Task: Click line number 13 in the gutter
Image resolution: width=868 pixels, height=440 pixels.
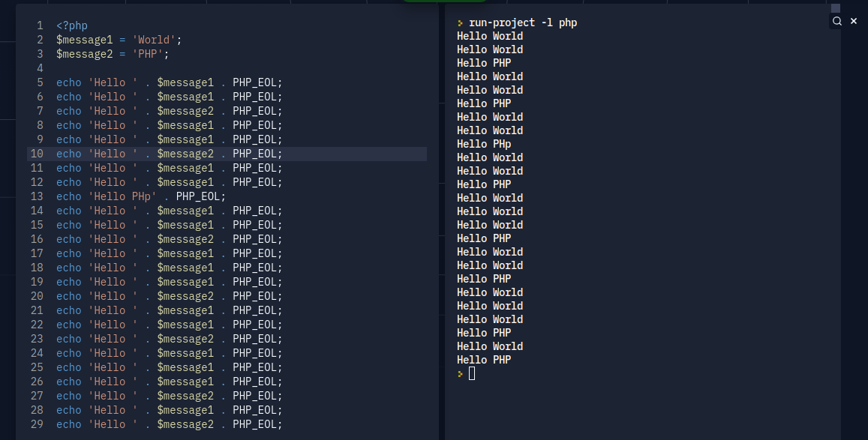Action: pos(37,196)
